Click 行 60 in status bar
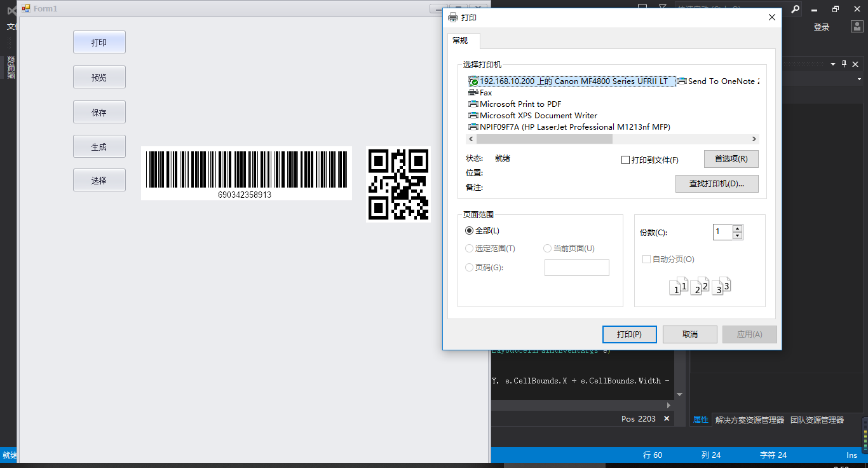 click(653, 455)
